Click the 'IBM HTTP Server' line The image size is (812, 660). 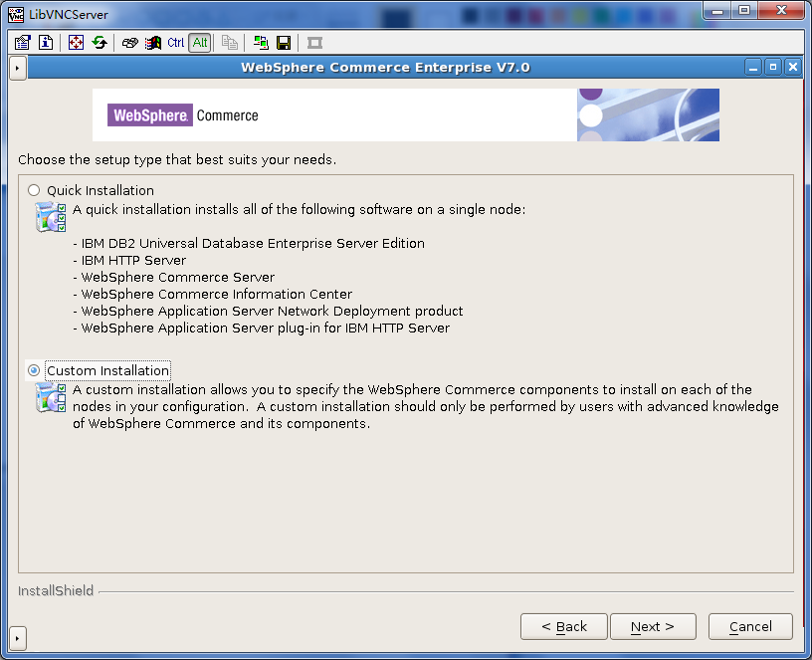coord(133,261)
